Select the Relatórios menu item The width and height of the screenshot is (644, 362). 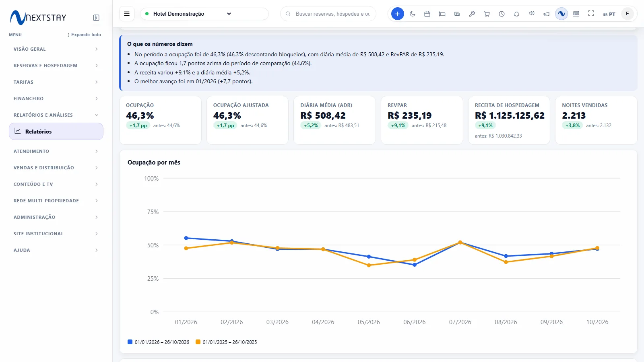pos(56,132)
